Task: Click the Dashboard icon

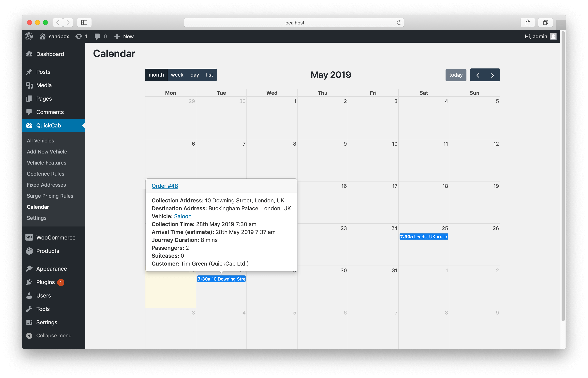Action: (30, 54)
